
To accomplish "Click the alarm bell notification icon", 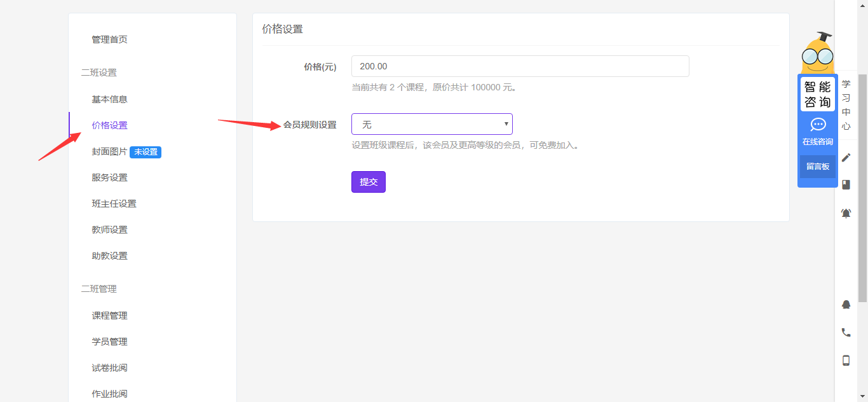I will point(846,214).
